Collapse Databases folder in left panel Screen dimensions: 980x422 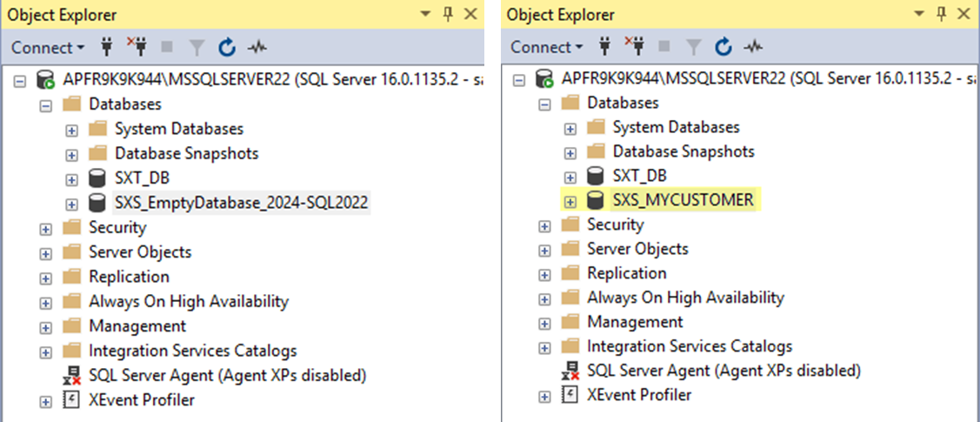(x=47, y=105)
